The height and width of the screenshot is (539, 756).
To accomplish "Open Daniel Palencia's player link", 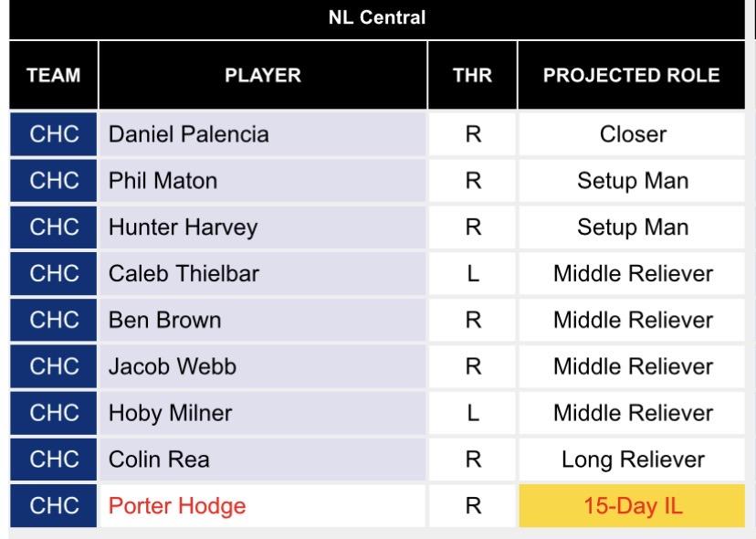I will click(x=189, y=134).
